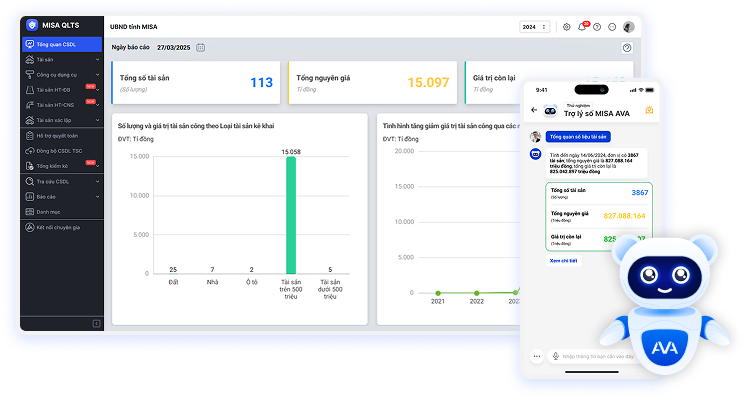Click the 113 total assets value
The height and width of the screenshot is (400, 747).
click(262, 83)
